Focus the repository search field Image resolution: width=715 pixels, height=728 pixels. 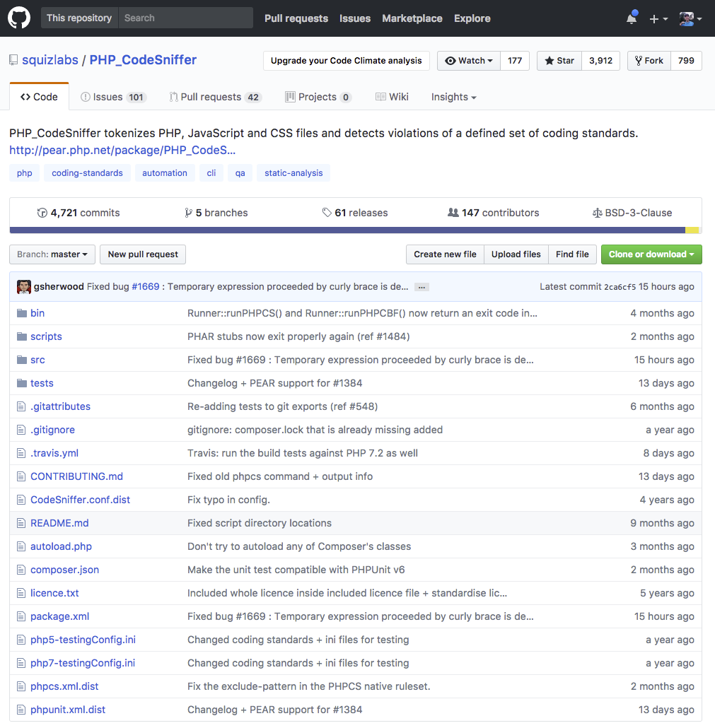point(186,18)
